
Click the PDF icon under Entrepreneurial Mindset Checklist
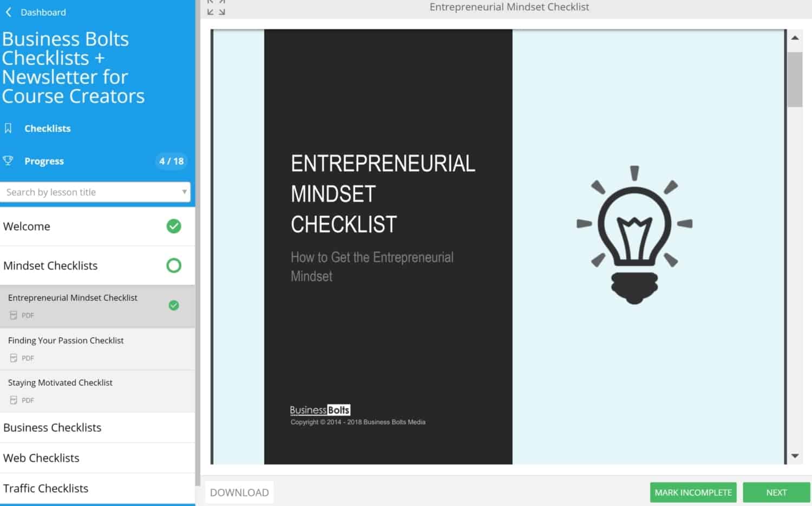click(14, 315)
